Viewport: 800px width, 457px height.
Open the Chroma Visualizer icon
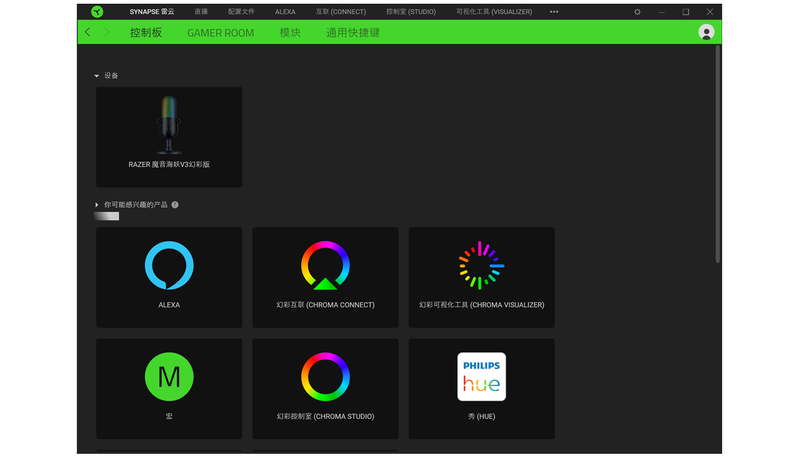(x=482, y=265)
